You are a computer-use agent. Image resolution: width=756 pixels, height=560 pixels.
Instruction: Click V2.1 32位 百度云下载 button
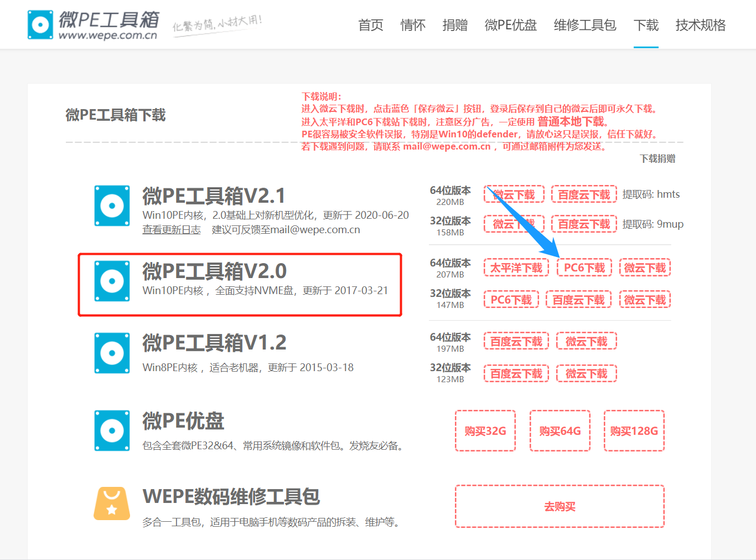click(584, 224)
